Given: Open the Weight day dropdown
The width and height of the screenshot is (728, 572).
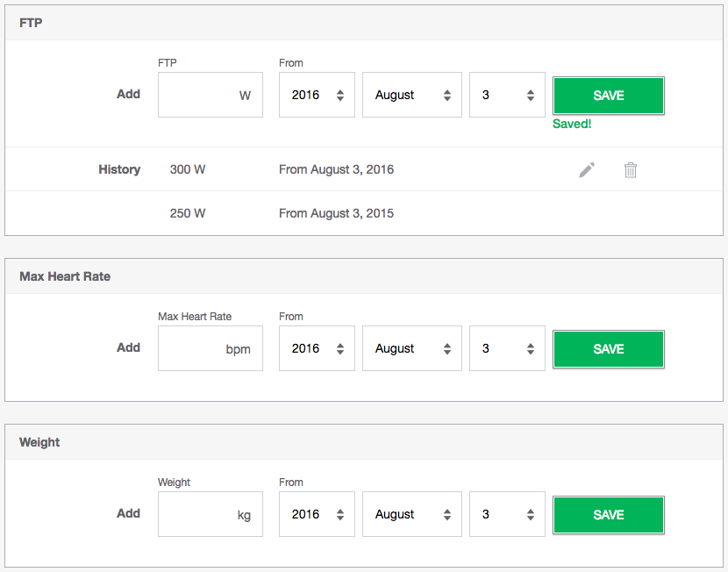Looking at the screenshot, I should tap(507, 514).
